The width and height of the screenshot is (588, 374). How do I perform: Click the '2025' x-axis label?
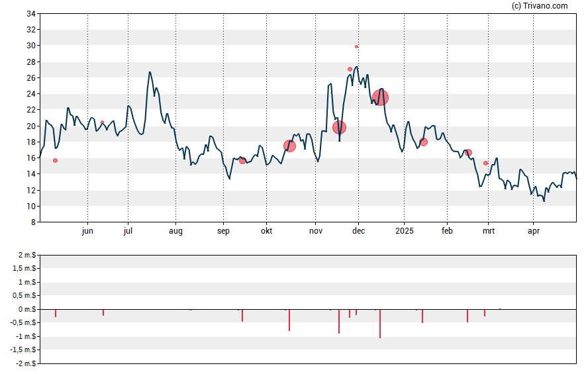point(404,231)
